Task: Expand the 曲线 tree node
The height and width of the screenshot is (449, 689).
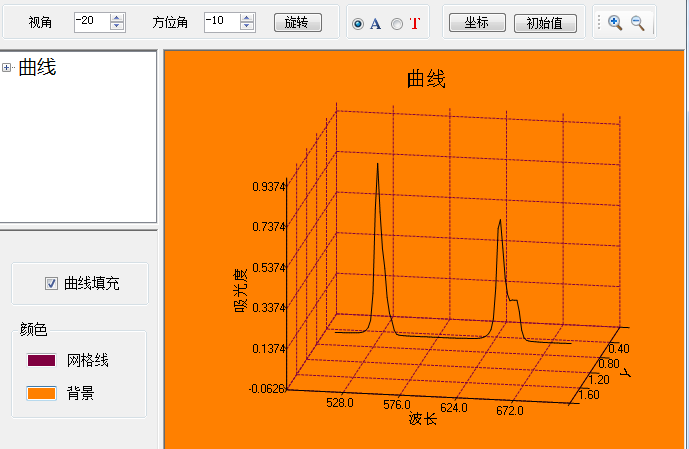Action: (x=7, y=68)
